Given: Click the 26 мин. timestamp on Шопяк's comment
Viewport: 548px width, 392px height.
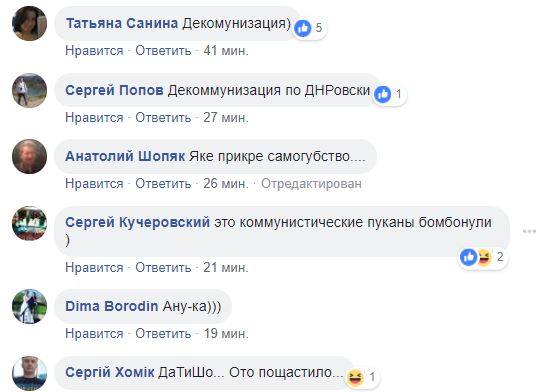Looking at the screenshot, I should click(226, 184).
